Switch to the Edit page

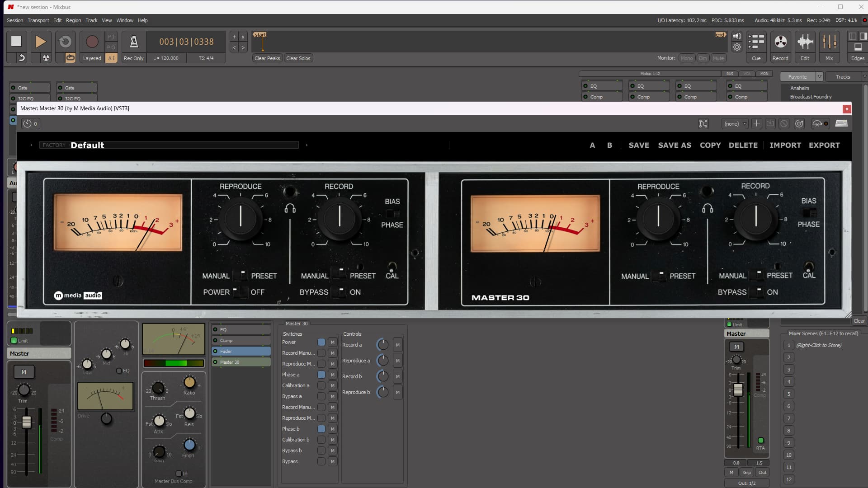[805, 47]
